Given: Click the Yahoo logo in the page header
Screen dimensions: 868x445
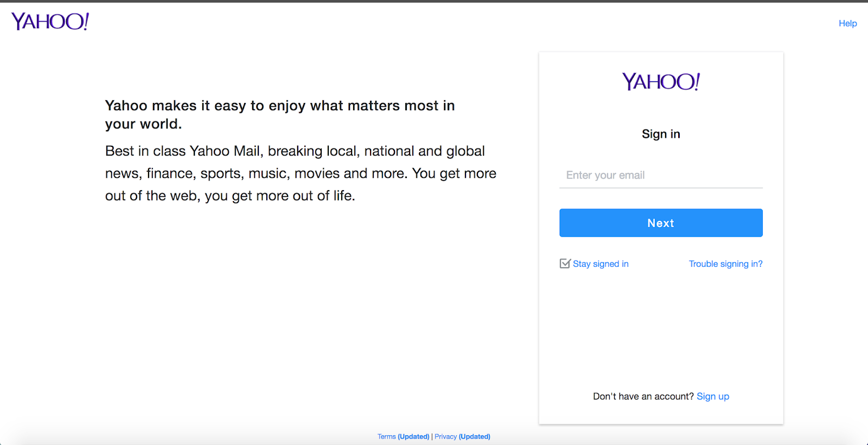Looking at the screenshot, I should coord(50,22).
